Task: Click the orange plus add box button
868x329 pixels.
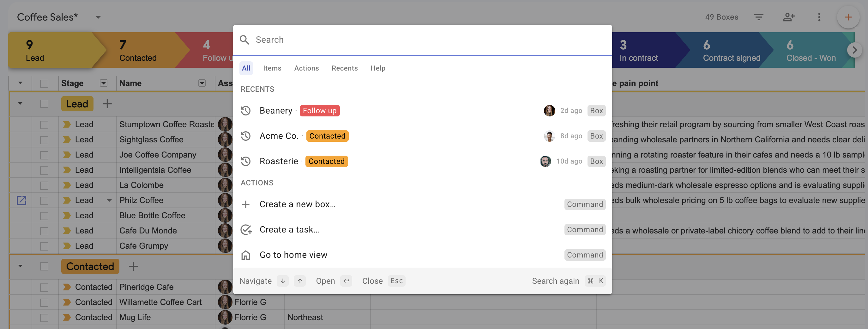Action: pos(848,17)
